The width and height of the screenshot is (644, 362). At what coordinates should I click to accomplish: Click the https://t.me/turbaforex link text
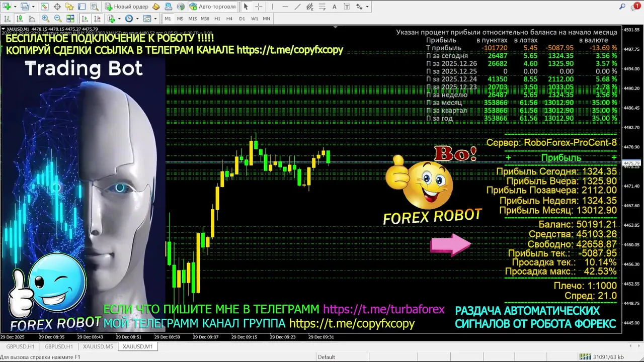pos(384,309)
